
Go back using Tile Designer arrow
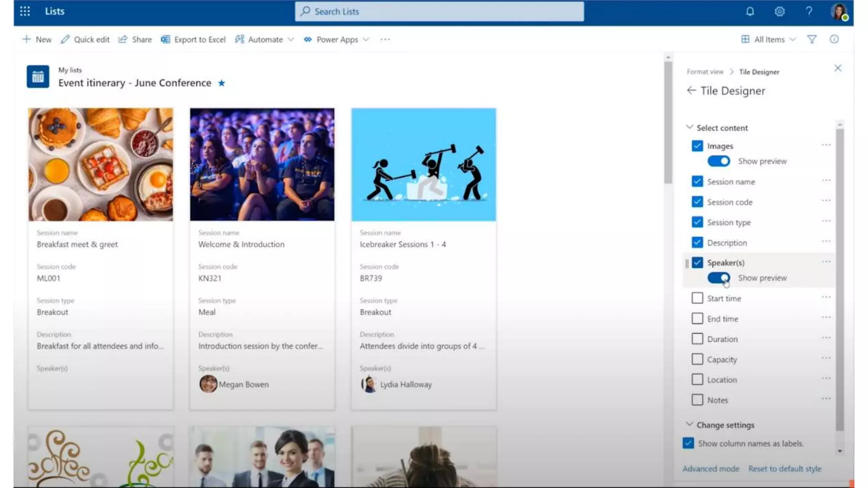tap(691, 91)
